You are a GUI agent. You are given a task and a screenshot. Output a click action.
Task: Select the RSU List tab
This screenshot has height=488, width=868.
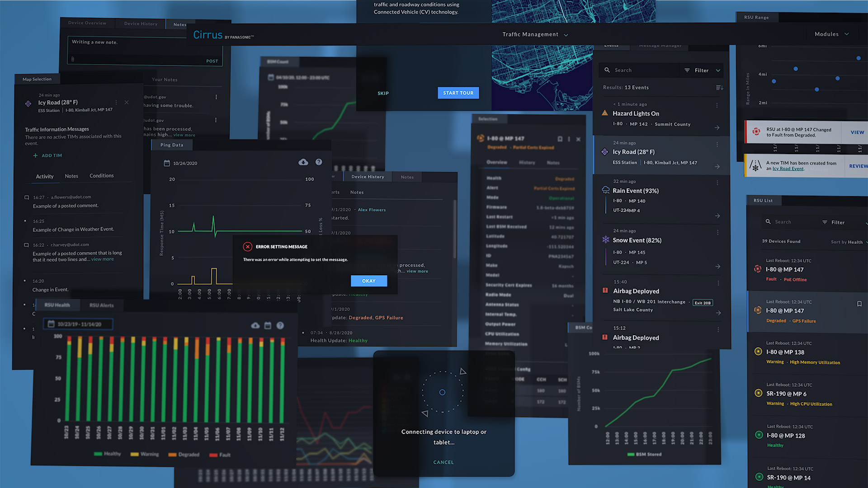(763, 200)
